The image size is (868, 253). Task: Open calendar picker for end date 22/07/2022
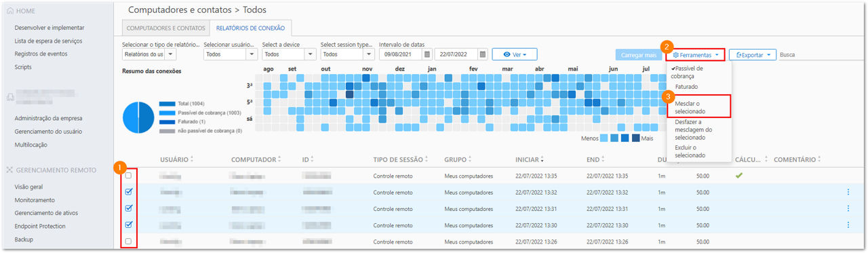click(482, 54)
